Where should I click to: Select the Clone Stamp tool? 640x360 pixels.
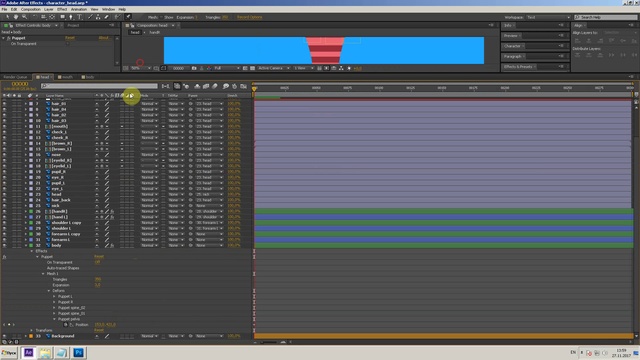[x=98, y=17]
